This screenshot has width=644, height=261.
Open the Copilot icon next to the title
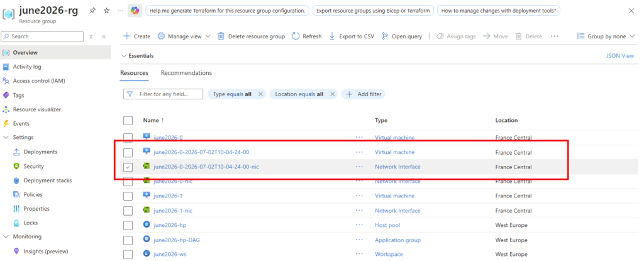pos(135,11)
